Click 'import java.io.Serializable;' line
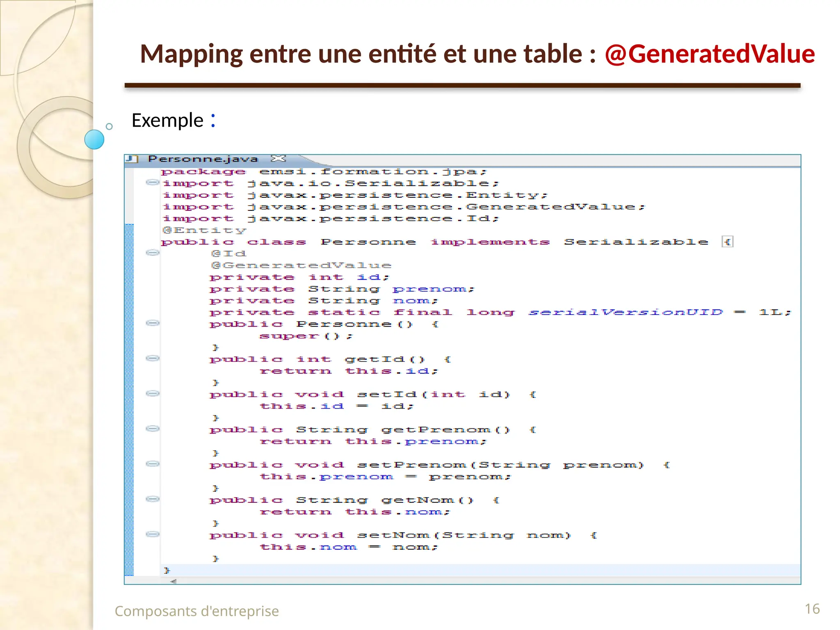Viewport: 840px width, 630px height. [331, 183]
